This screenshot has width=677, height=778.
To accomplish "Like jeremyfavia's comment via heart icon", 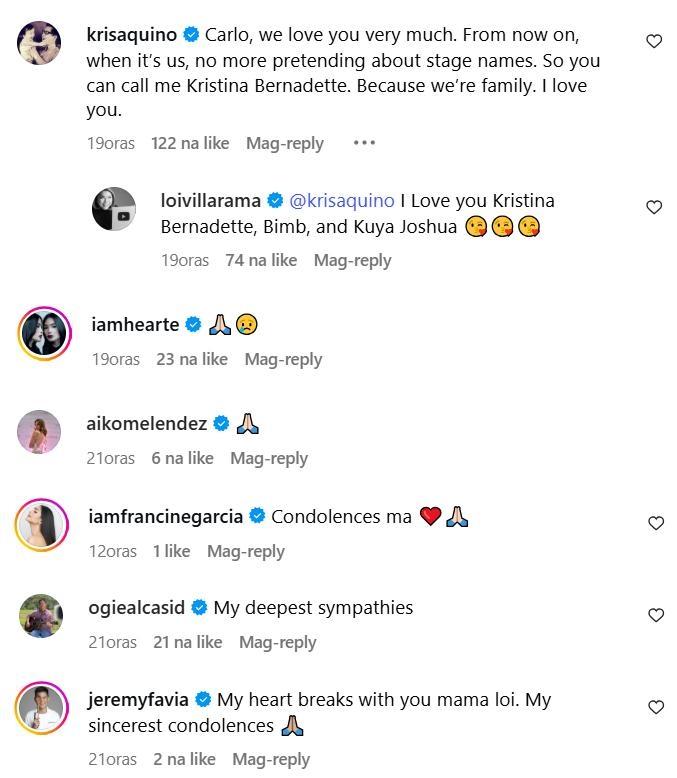I will [x=656, y=707].
